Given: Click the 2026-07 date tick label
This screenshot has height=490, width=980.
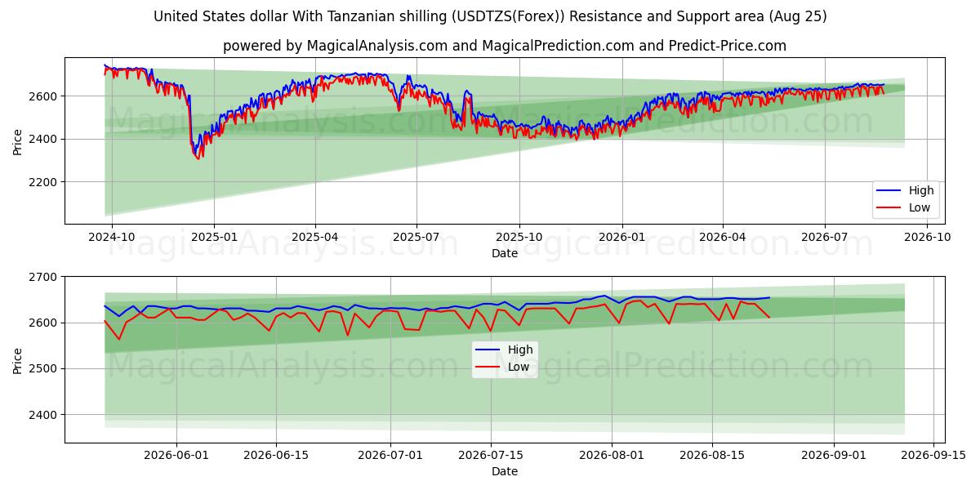Looking at the screenshot, I should pyautogui.click(x=824, y=237).
